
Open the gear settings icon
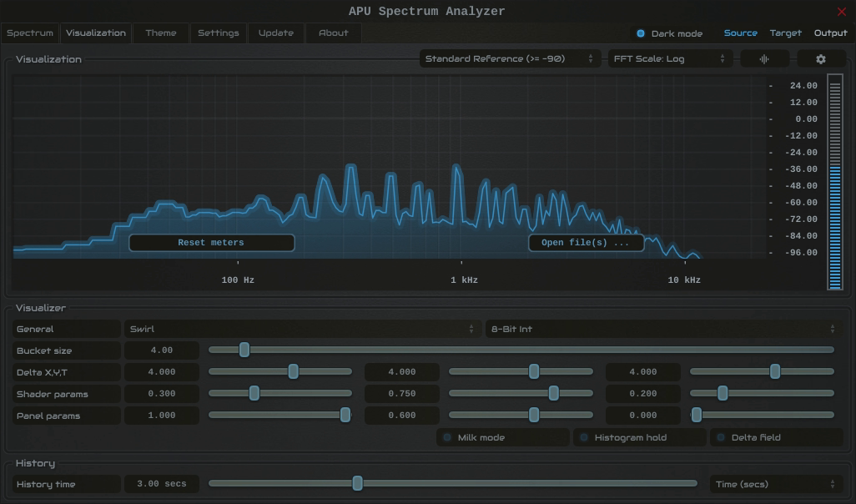820,59
